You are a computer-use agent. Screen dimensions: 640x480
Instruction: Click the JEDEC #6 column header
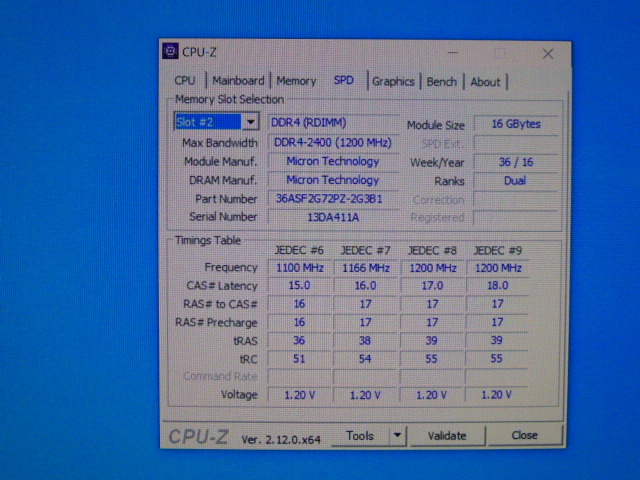click(299, 250)
